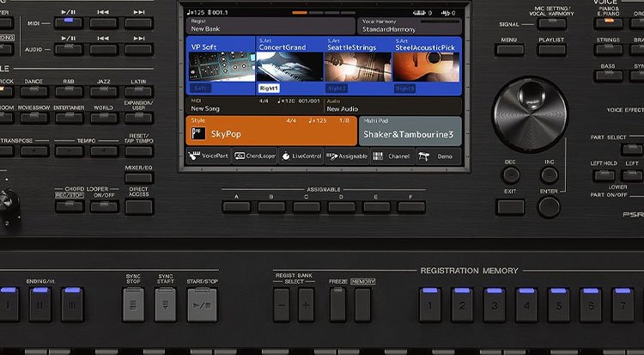Push the REGIST BANK SELECT minus button
The width and height of the screenshot is (644, 355).
click(282, 305)
